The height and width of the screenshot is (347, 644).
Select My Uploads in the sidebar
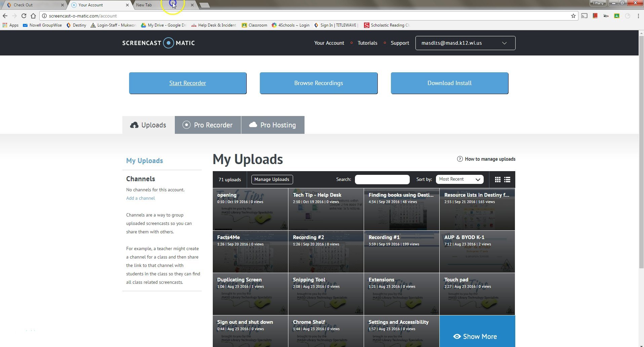coord(145,161)
